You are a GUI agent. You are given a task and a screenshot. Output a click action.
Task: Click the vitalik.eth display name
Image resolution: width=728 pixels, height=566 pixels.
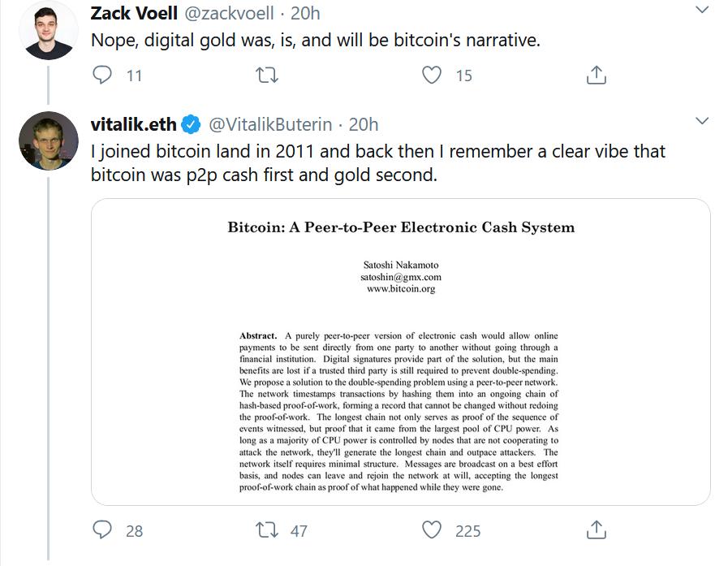pyautogui.click(x=134, y=124)
